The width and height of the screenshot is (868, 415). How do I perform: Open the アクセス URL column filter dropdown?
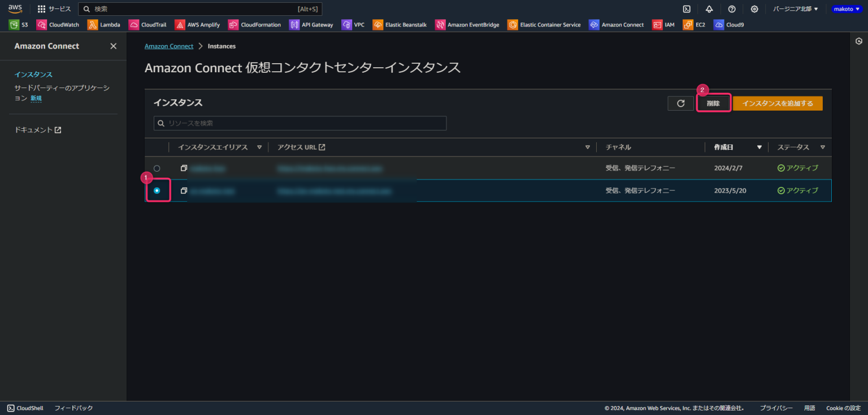pos(587,147)
